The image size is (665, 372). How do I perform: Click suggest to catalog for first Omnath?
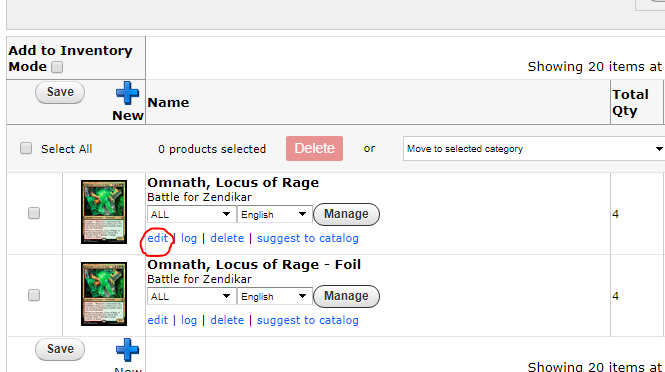point(307,238)
